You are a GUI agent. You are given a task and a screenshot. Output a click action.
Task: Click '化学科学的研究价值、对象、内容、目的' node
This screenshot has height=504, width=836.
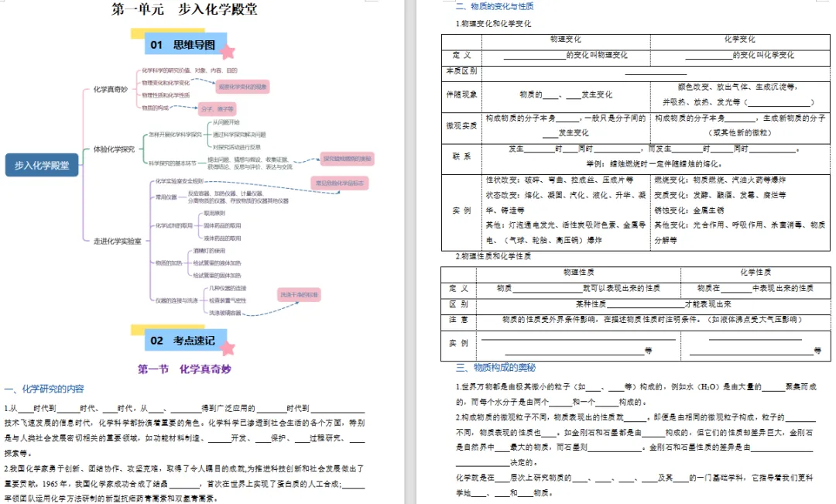pyautogui.click(x=190, y=70)
